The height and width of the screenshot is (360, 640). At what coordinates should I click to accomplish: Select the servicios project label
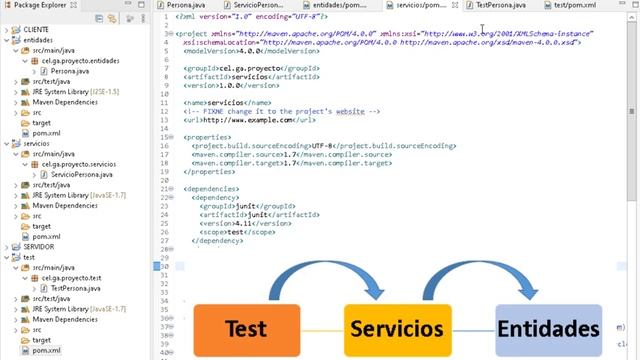pyautogui.click(x=36, y=144)
